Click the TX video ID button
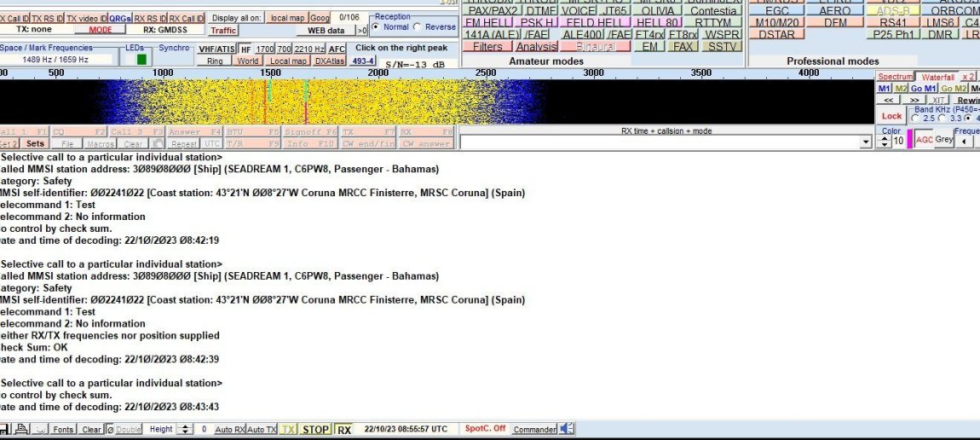The height and width of the screenshot is (440, 980). [x=86, y=18]
